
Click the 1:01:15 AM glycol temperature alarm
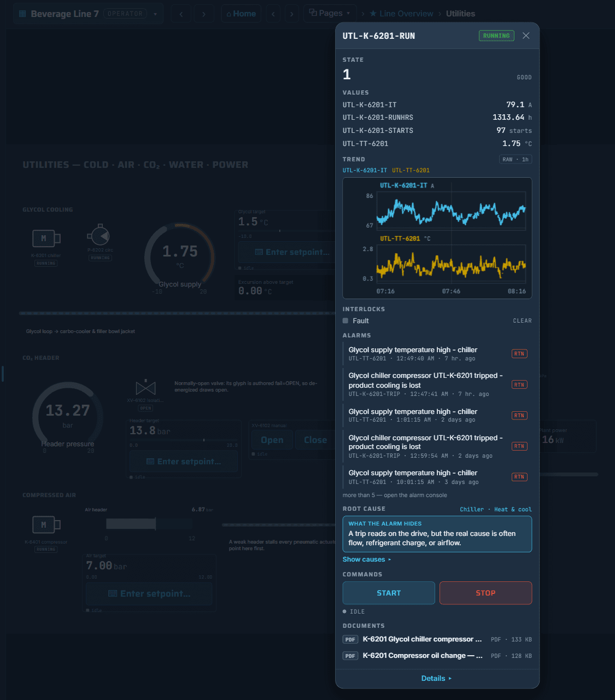pyautogui.click(x=437, y=416)
